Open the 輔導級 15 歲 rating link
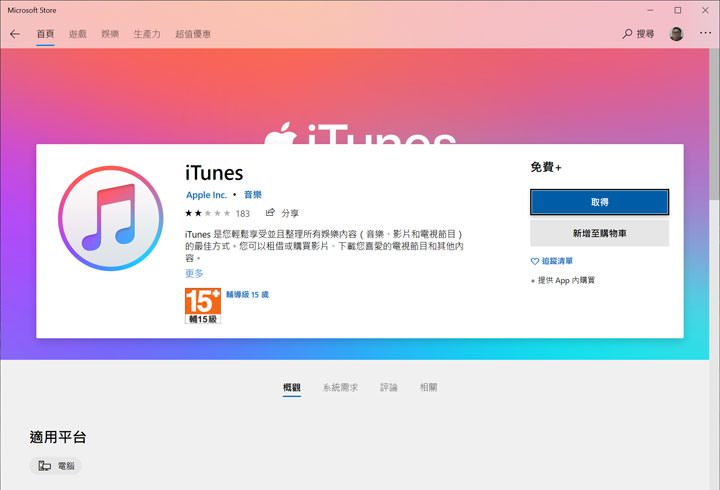 point(247,294)
